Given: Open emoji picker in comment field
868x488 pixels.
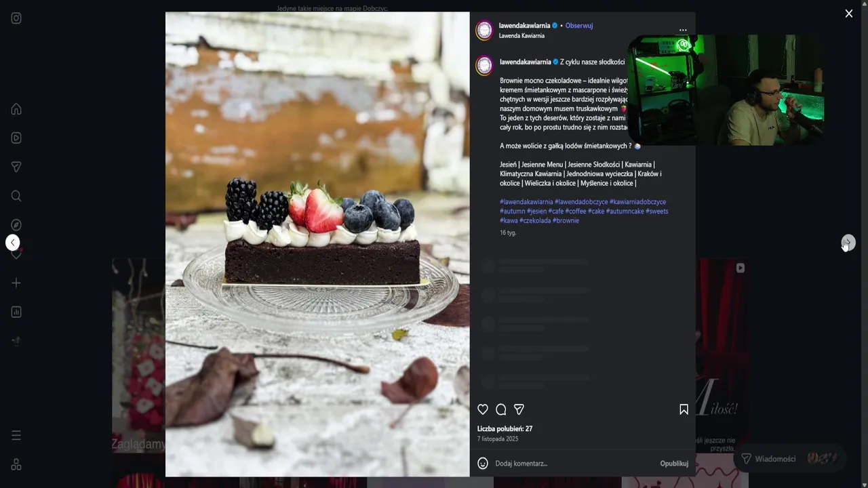Looking at the screenshot, I should tap(483, 464).
